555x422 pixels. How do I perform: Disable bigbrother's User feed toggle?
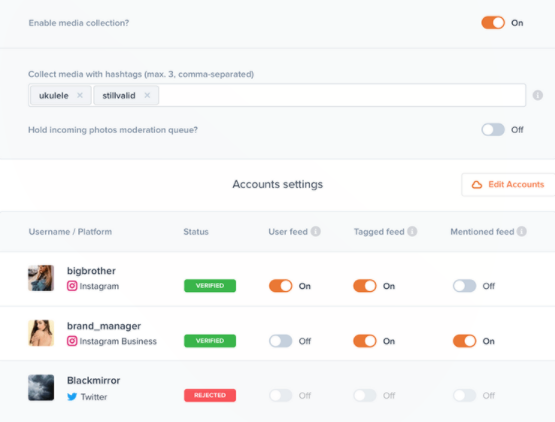tap(281, 286)
